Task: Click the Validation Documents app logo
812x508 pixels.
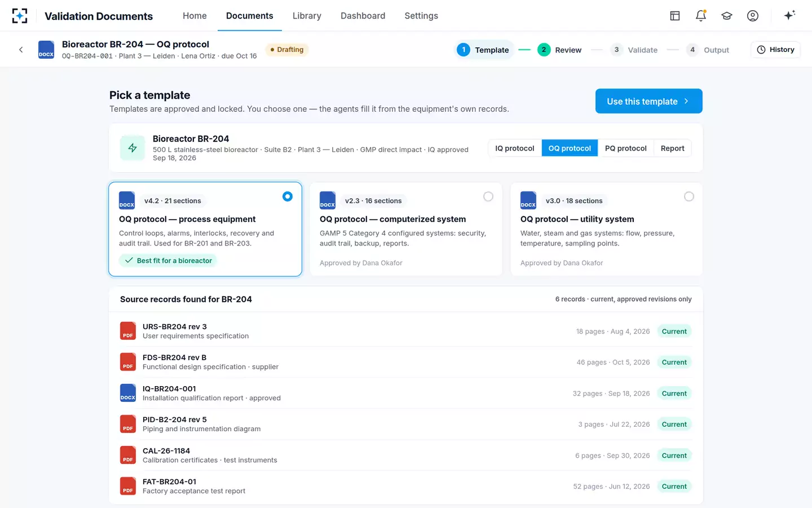Action: [20, 16]
